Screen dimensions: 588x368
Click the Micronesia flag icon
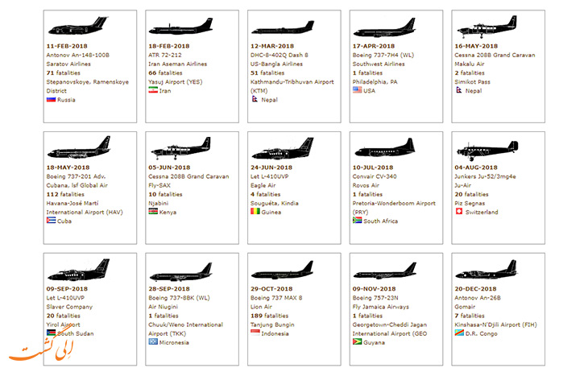point(153,341)
